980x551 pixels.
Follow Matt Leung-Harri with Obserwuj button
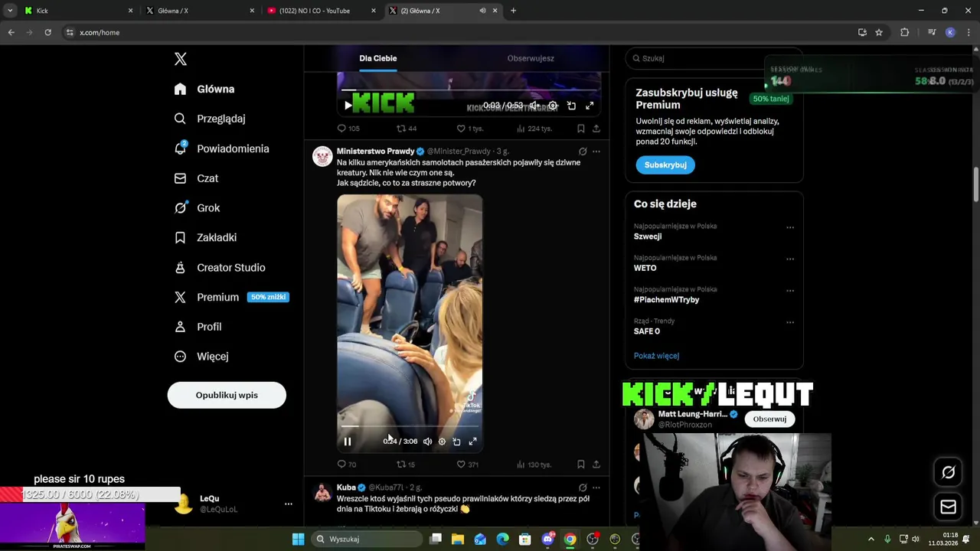pyautogui.click(x=769, y=419)
